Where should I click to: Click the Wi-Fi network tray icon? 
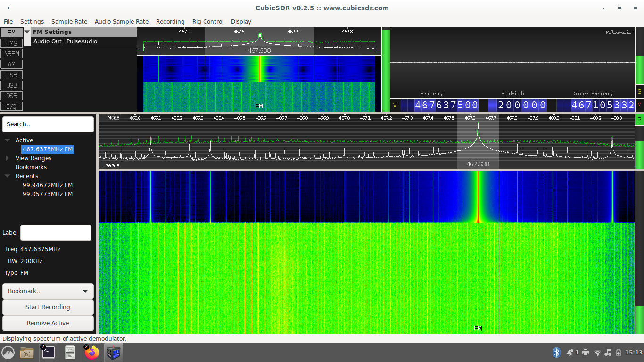[598, 352]
